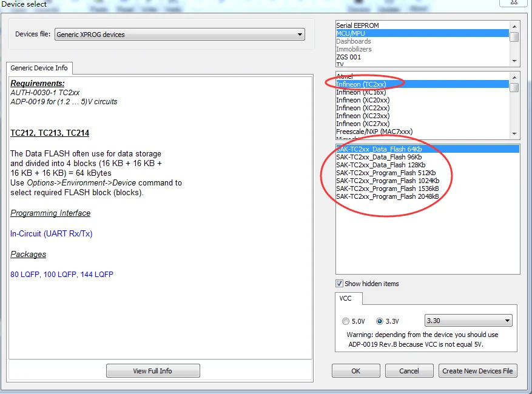The image size is (532, 394).
Task: Choose Freescale/NXP (MAC7xxx) manufacturer
Action: point(422,132)
